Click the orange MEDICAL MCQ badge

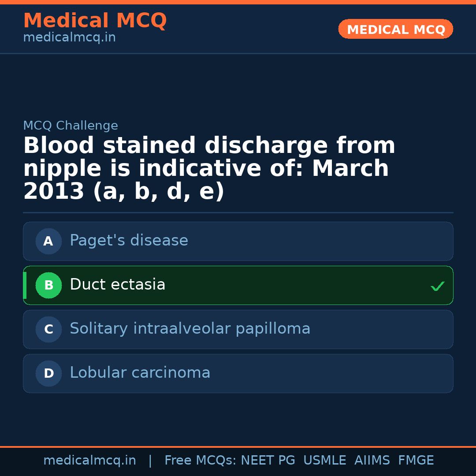pos(395,29)
